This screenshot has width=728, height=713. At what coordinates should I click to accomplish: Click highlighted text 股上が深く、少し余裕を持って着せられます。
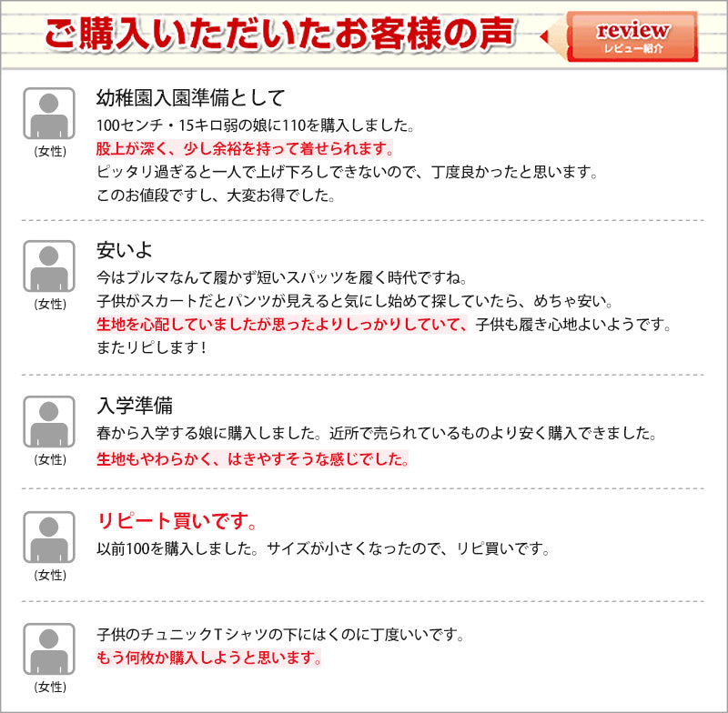(245, 148)
